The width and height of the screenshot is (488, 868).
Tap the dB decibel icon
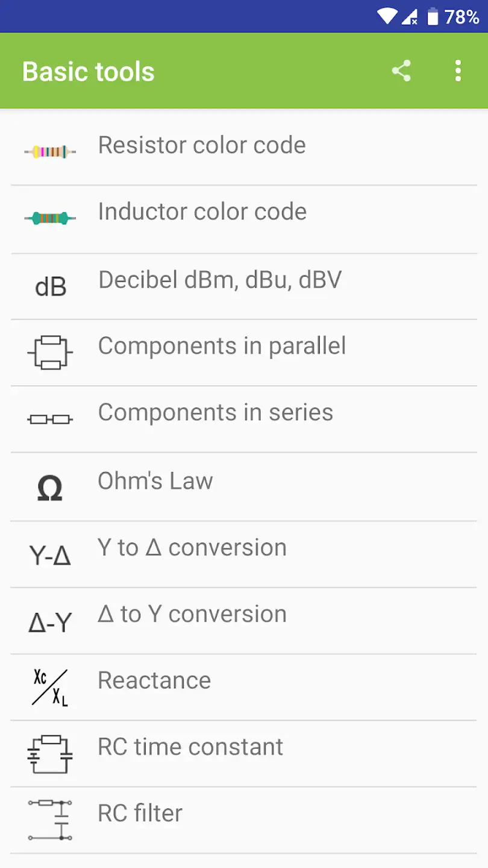click(51, 287)
